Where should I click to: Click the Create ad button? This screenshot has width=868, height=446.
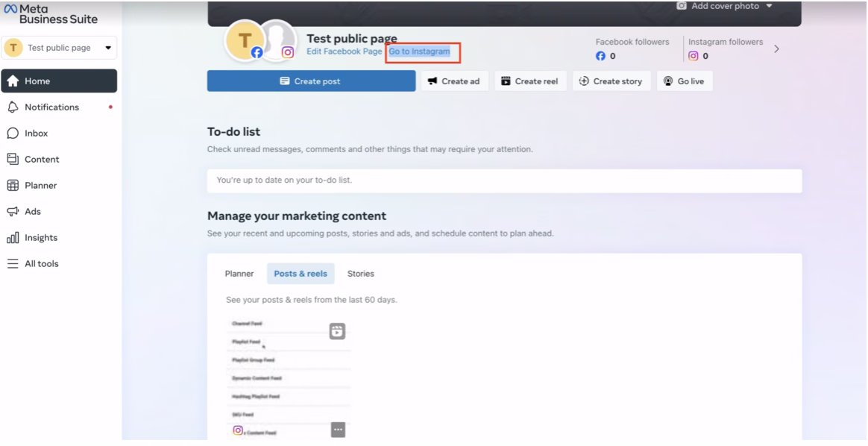tap(454, 81)
